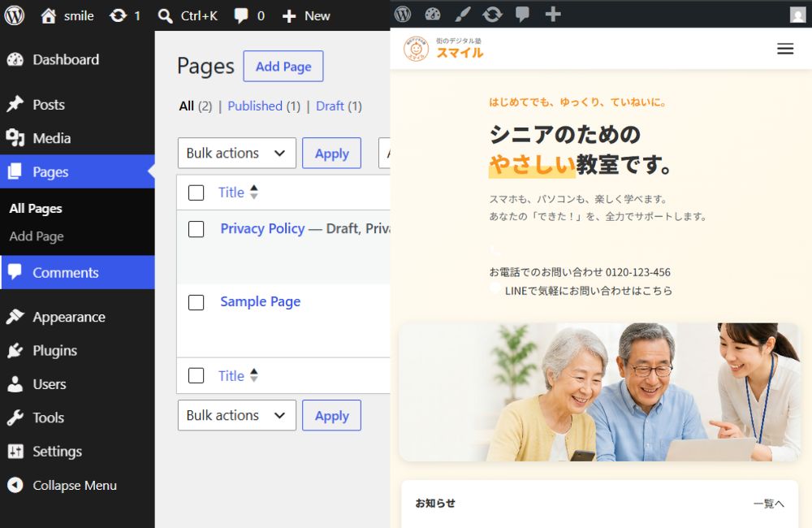Click the user avatar in preview bar

tap(797, 15)
